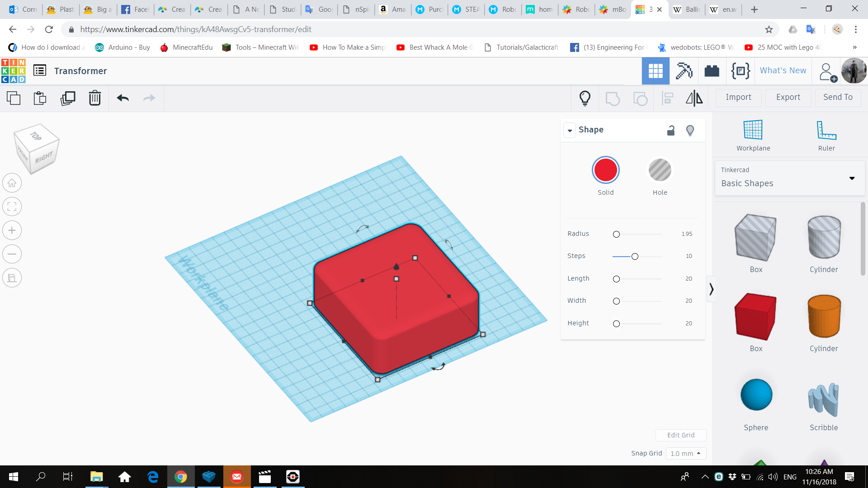Click the Steps slider handle
The width and height of the screenshot is (868, 488).
point(635,257)
